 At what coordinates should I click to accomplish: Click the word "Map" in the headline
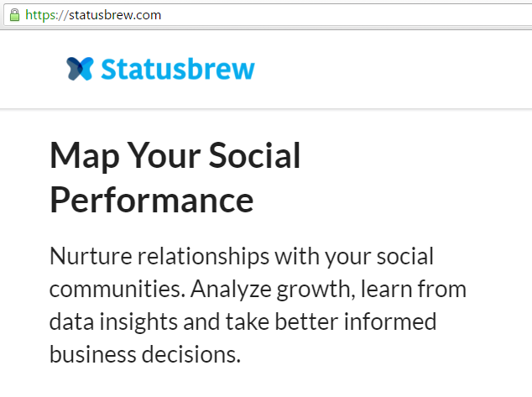coord(85,156)
